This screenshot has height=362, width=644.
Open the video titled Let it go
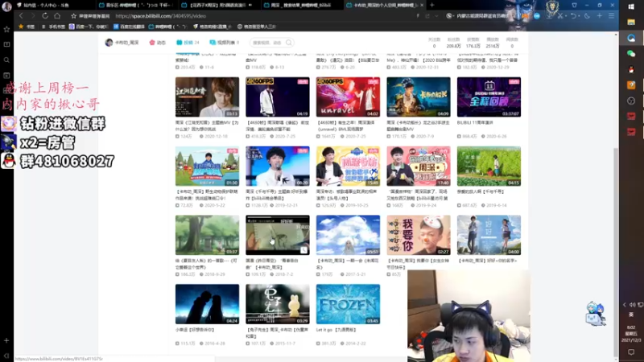coord(336,330)
